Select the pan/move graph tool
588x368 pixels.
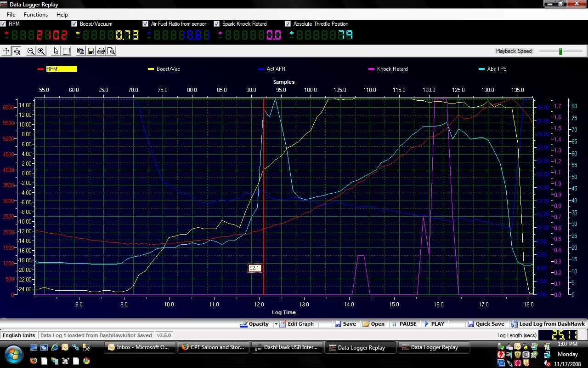(6, 51)
